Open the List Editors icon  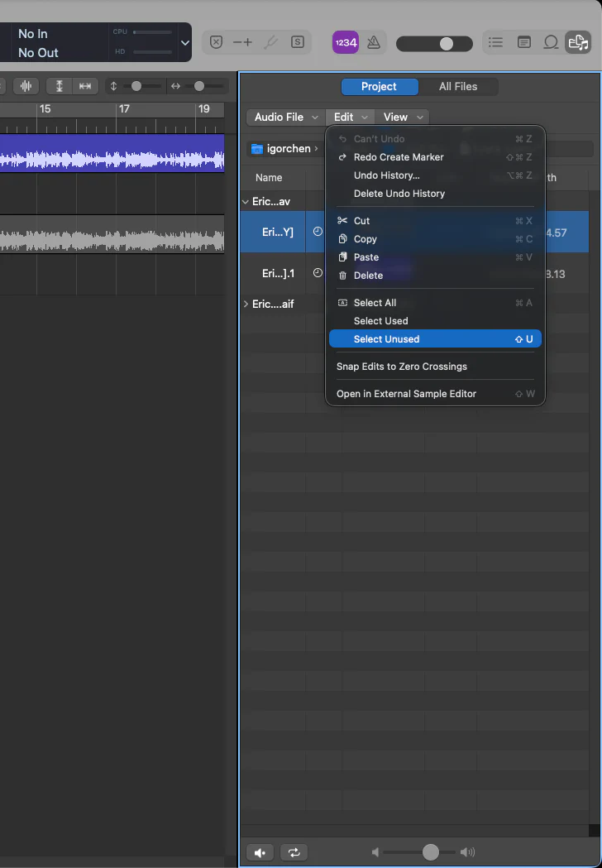[x=496, y=43]
